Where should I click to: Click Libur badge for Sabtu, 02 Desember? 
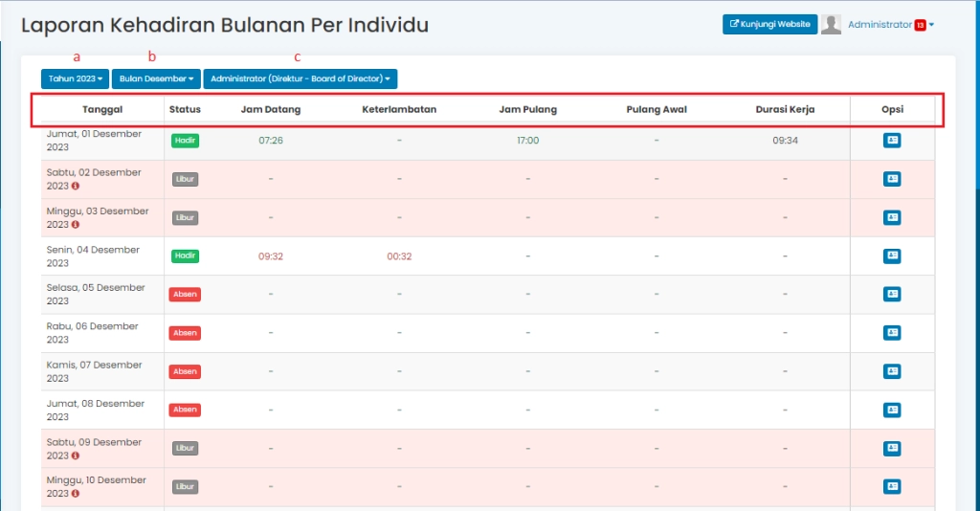[x=185, y=179]
